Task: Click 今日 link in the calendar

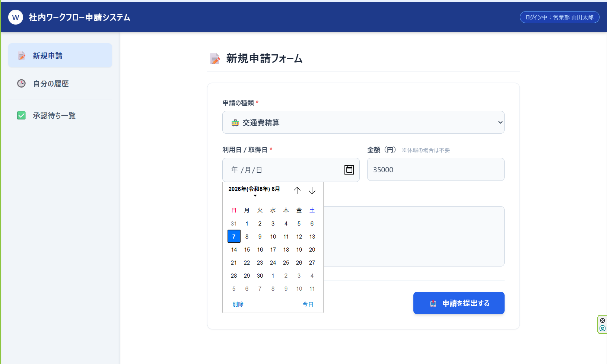Action: 308,304
